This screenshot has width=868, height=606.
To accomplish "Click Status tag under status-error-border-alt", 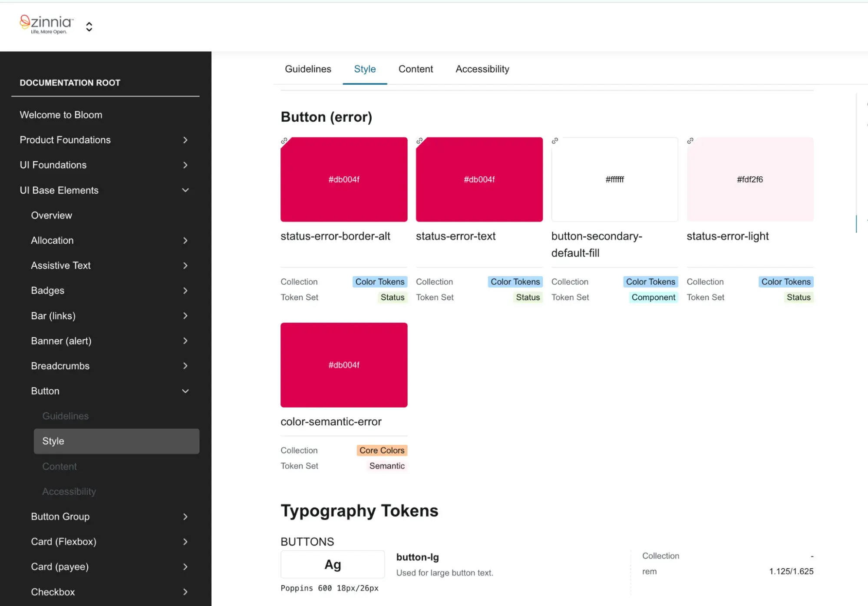I will pyautogui.click(x=393, y=298).
